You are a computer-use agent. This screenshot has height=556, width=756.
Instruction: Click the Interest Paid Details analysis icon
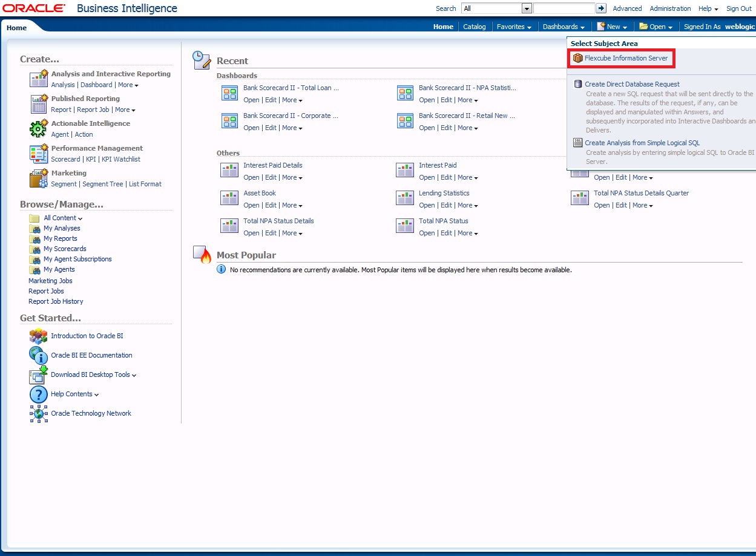pyautogui.click(x=229, y=170)
